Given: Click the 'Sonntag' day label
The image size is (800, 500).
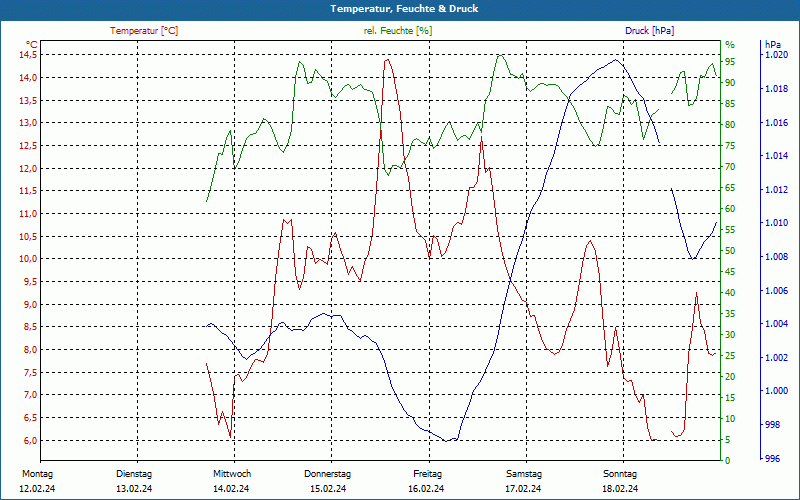Looking at the screenshot, I should click(619, 474).
